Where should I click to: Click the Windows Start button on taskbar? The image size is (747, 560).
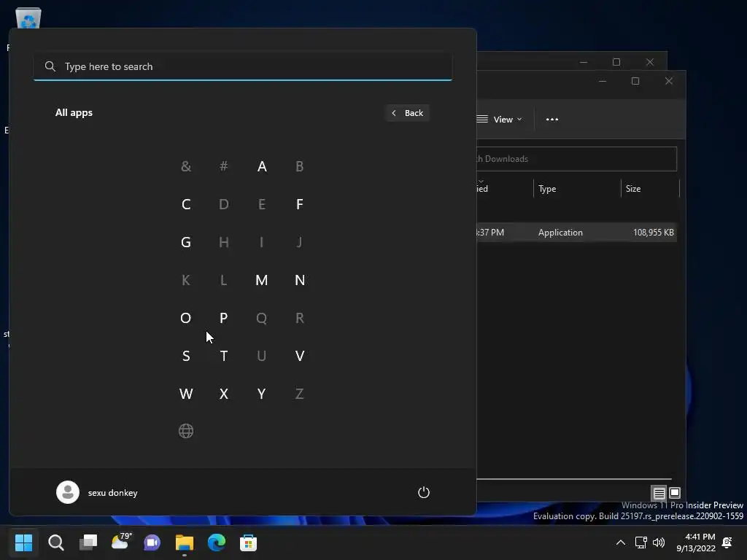tap(23, 542)
